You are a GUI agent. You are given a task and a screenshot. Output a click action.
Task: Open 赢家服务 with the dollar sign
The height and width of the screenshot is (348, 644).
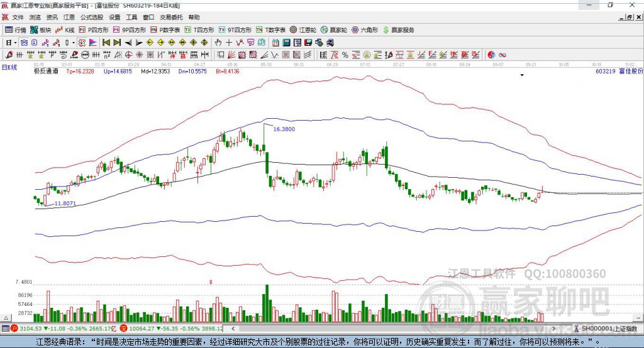pyautogui.click(x=398, y=30)
